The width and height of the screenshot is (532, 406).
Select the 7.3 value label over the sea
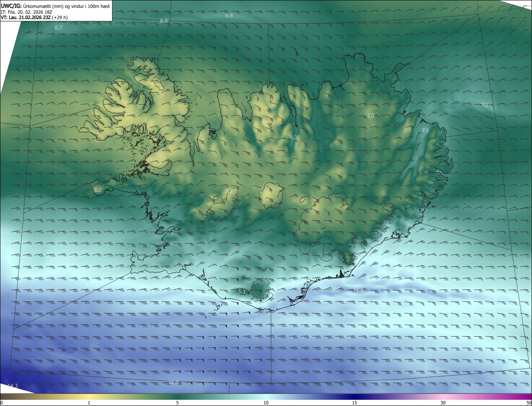(x=484, y=105)
